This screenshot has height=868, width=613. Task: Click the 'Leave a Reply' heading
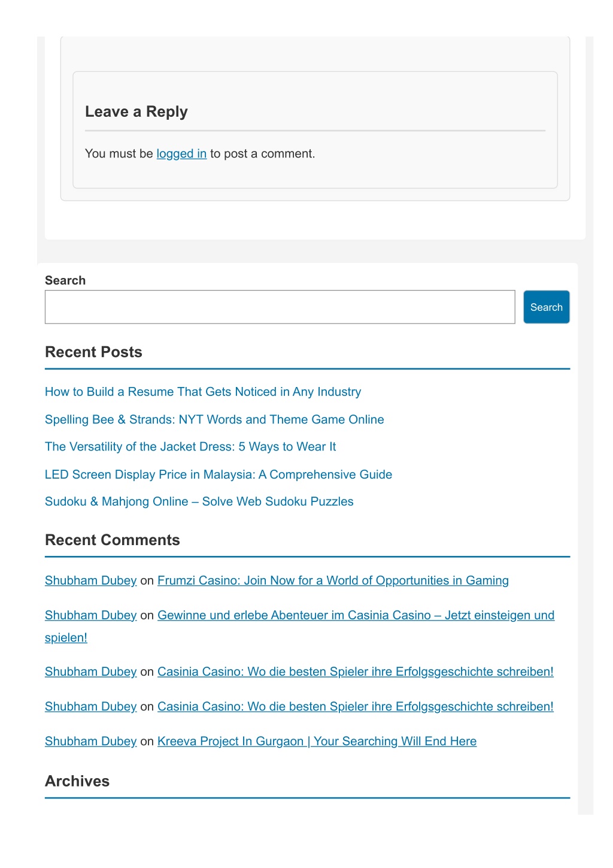(x=136, y=112)
